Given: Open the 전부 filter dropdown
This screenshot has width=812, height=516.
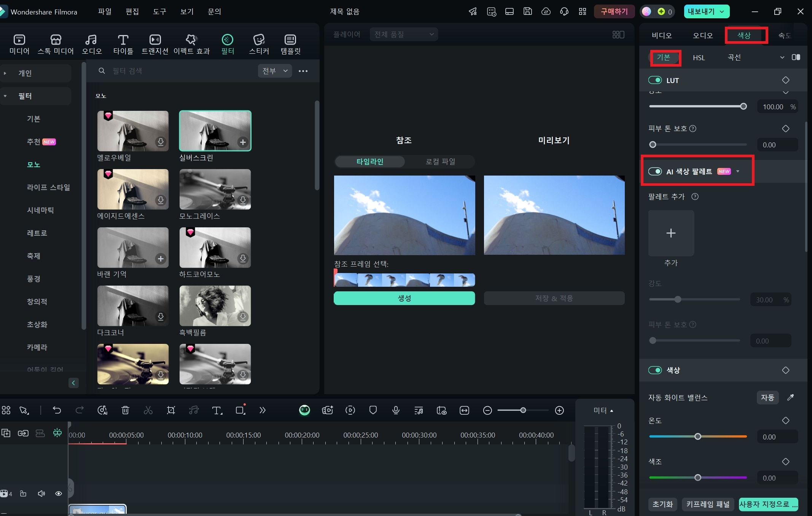Looking at the screenshot, I should 275,71.
